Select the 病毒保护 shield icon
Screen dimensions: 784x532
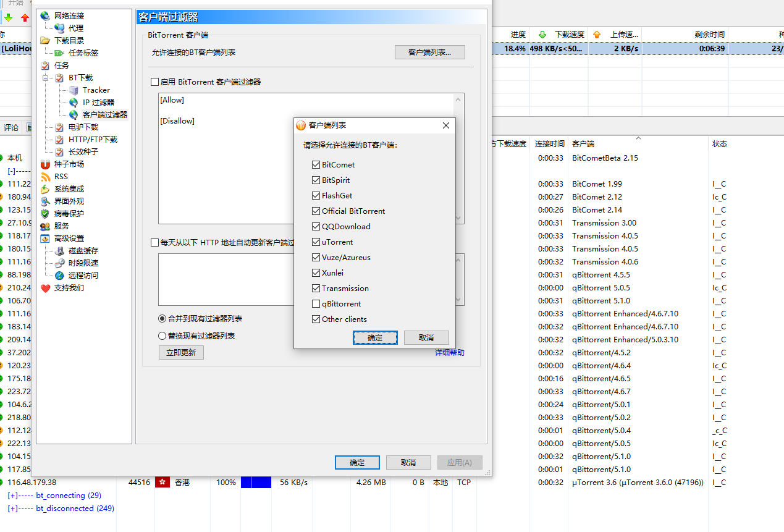tap(45, 213)
